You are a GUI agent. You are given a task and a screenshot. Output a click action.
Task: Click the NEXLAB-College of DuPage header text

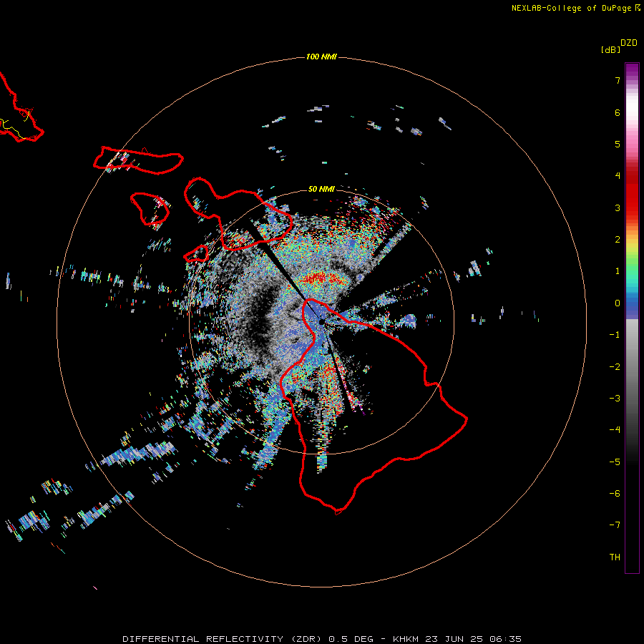(575, 8)
